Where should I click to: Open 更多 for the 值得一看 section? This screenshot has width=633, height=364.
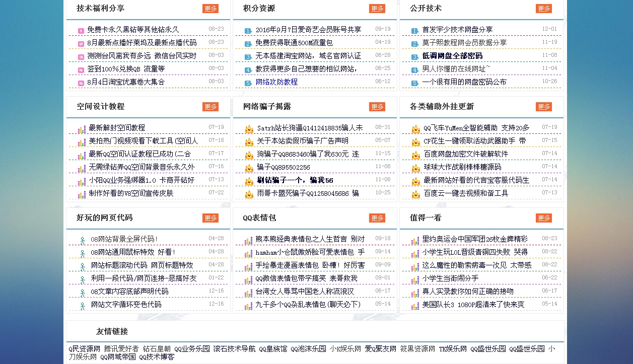[544, 218]
